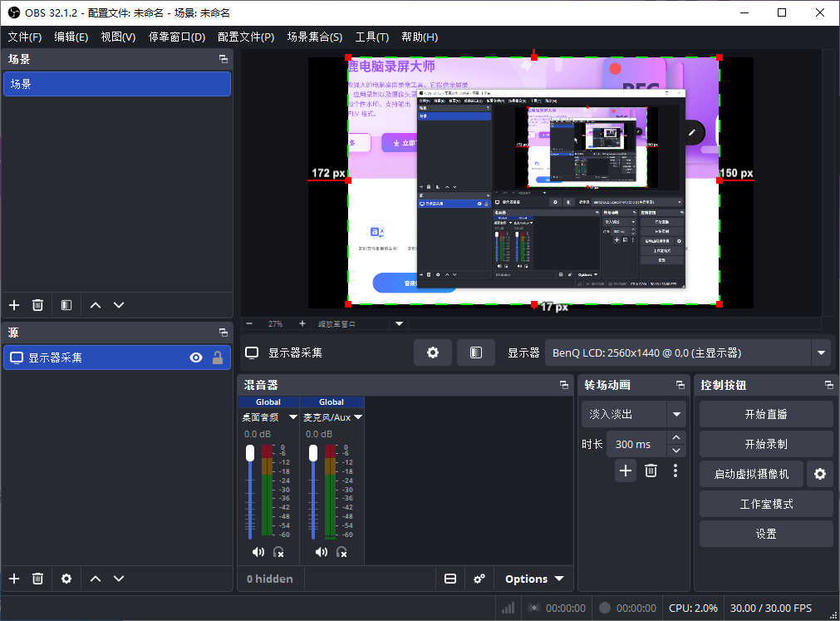
Task: Configure virtual camera gear icon
Action: [x=819, y=474]
